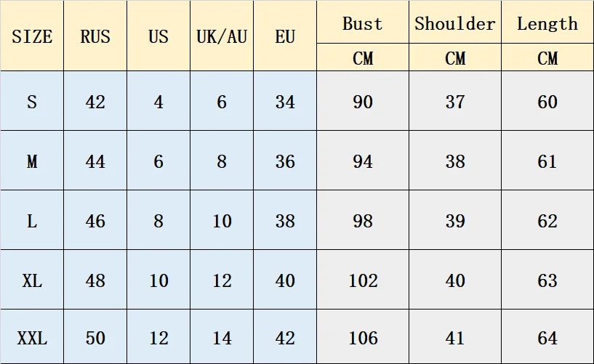Screen dimensions: 594x364
Task: Click length value 61 for size M
Action: click(x=547, y=161)
